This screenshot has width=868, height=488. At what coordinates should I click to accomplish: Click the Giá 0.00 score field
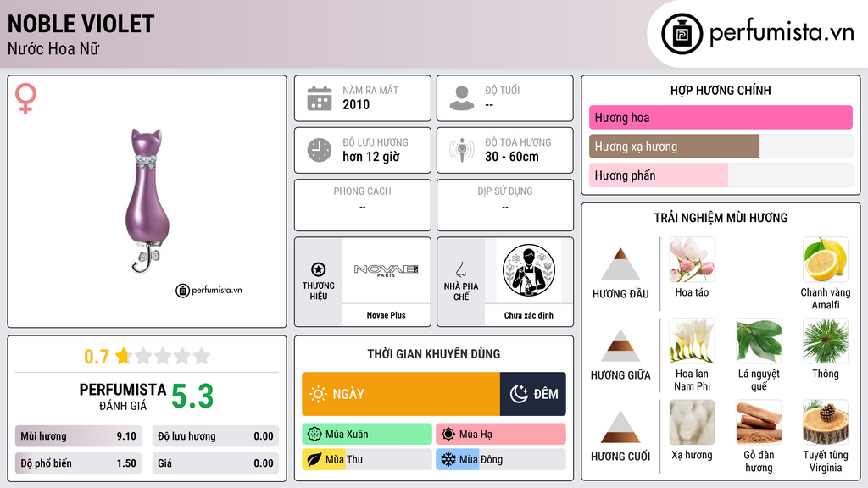(215, 463)
